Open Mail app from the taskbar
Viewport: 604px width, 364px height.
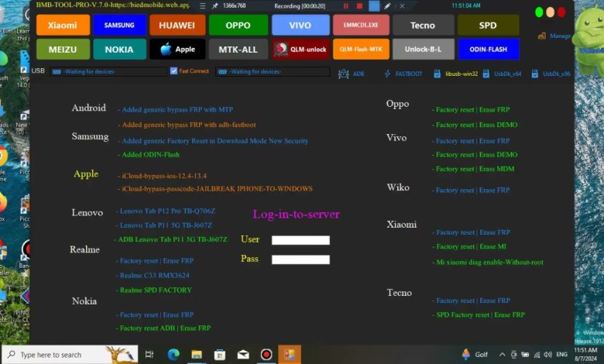pyautogui.click(x=243, y=355)
